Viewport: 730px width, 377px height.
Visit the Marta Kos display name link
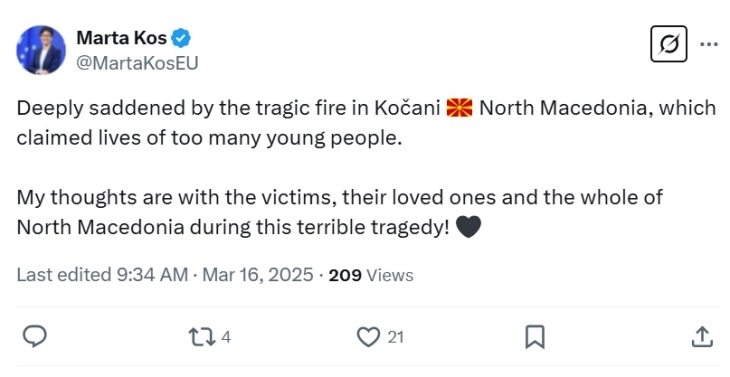pos(121,38)
